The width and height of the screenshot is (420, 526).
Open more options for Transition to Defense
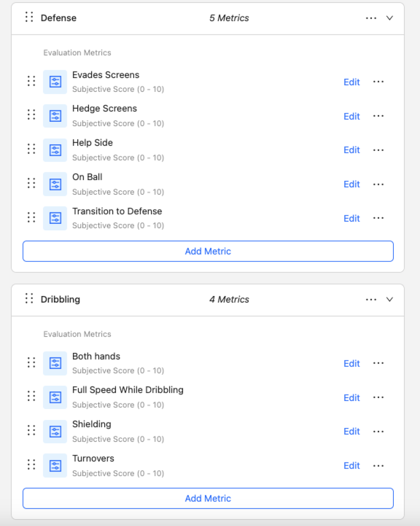[378, 218]
